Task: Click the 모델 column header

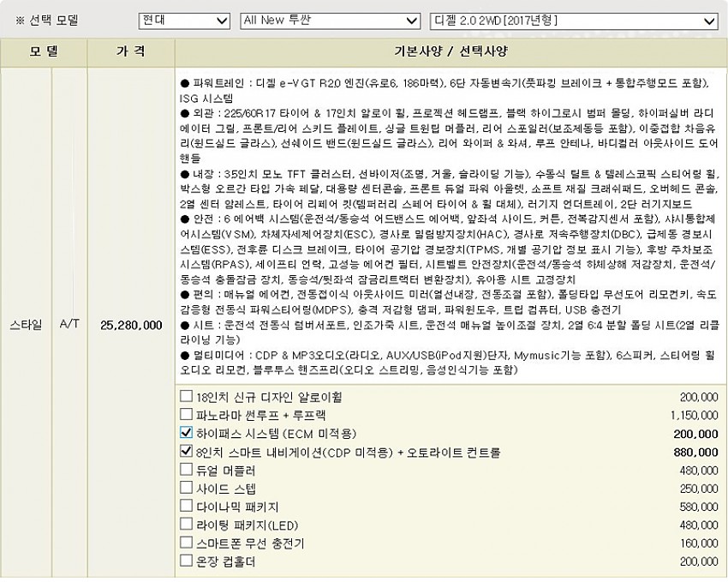Action: pos(44,51)
